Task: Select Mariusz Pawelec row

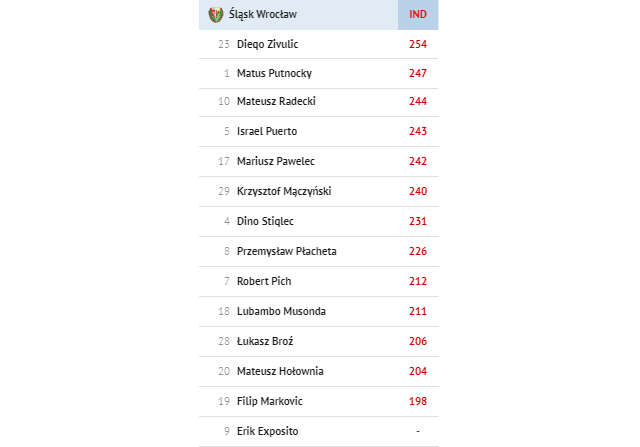Action: click(x=319, y=162)
